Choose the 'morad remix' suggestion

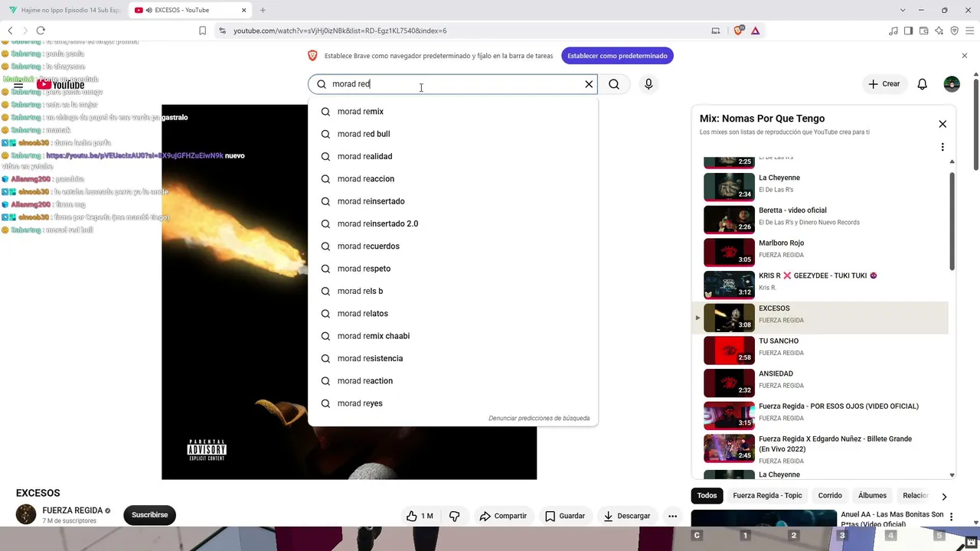click(x=452, y=112)
